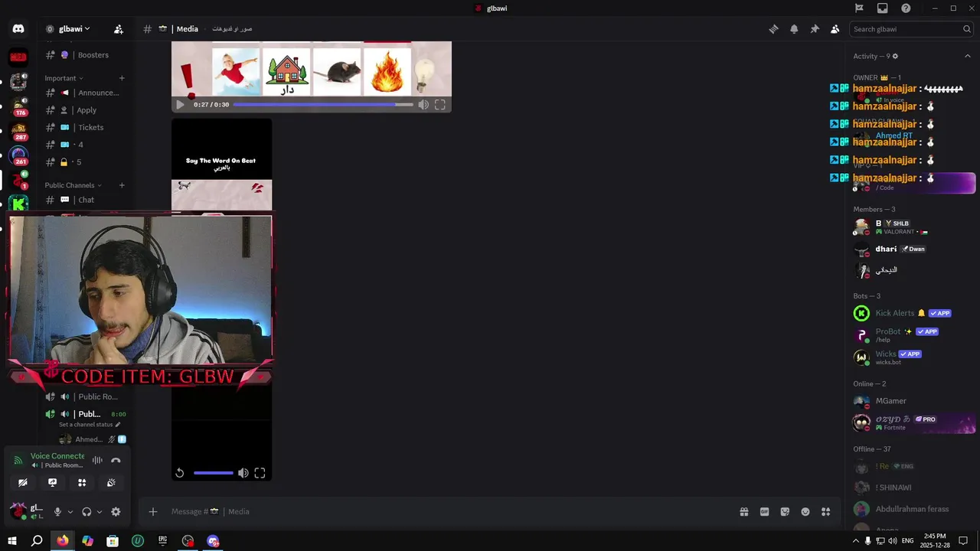Open the inbox icon in title bar
The image size is (980, 551).
tap(883, 8)
